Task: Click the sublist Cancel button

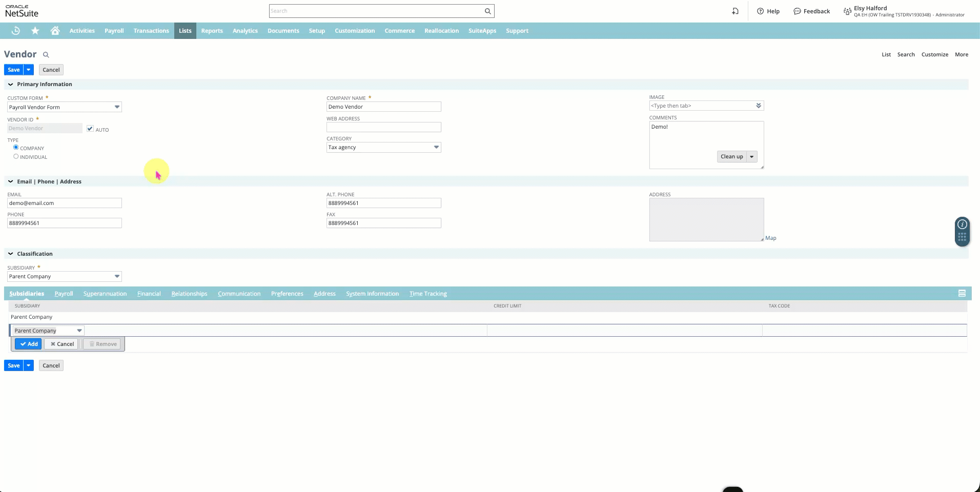Action: [x=62, y=344]
